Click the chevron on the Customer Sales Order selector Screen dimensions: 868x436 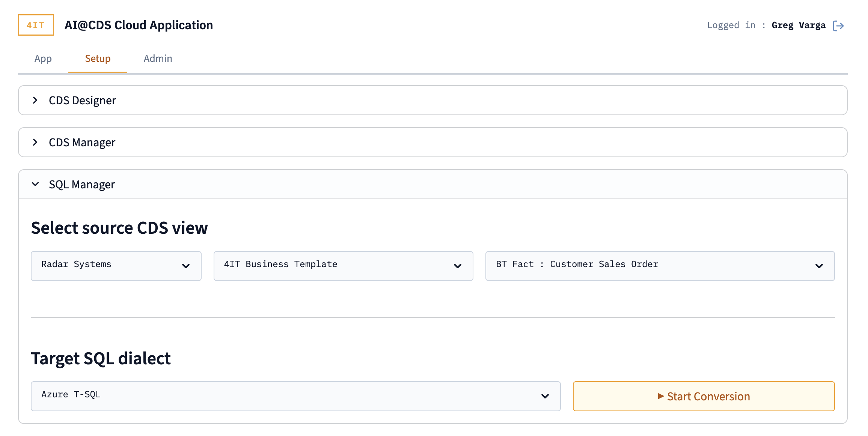pos(819,266)
